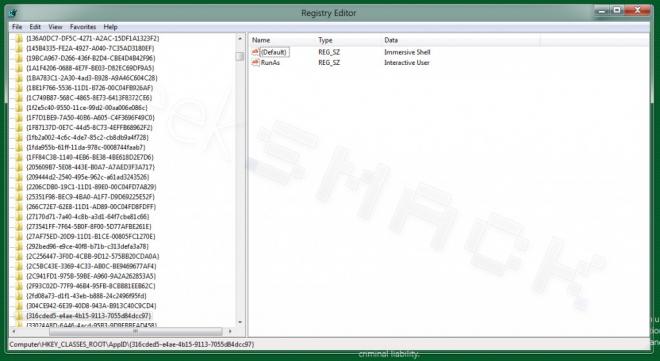Select key {1fda955b-61ff-11da in tree
660x361 pixels.
point(85,147)
